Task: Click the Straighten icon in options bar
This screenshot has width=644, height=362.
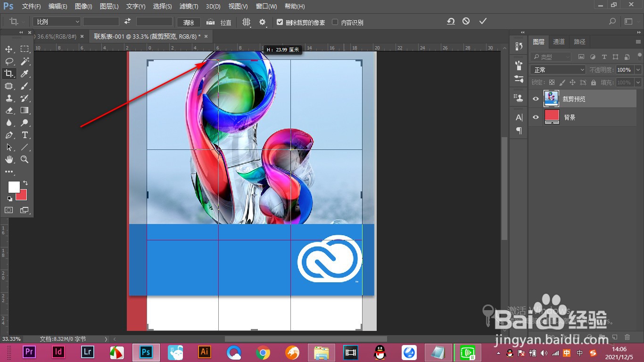Action: 210,22
